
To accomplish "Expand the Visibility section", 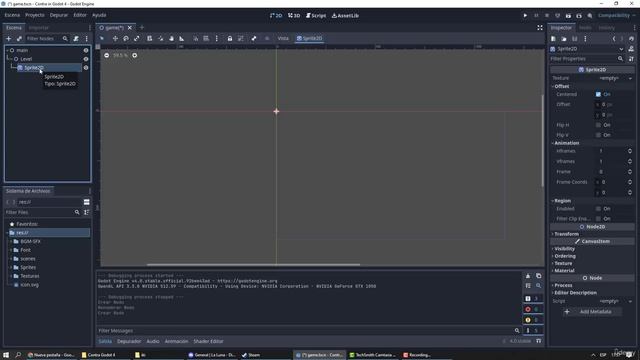I will pyautogui.click(x=564, y=249).
